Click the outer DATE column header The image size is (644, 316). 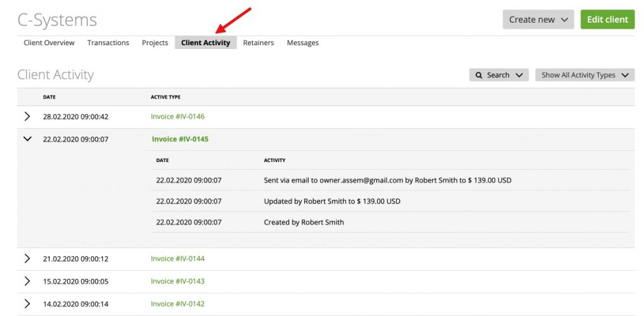click(49, 97)
